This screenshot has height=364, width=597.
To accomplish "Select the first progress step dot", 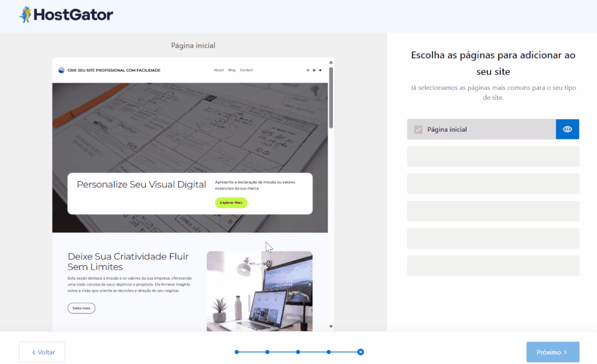I will 237,352.
